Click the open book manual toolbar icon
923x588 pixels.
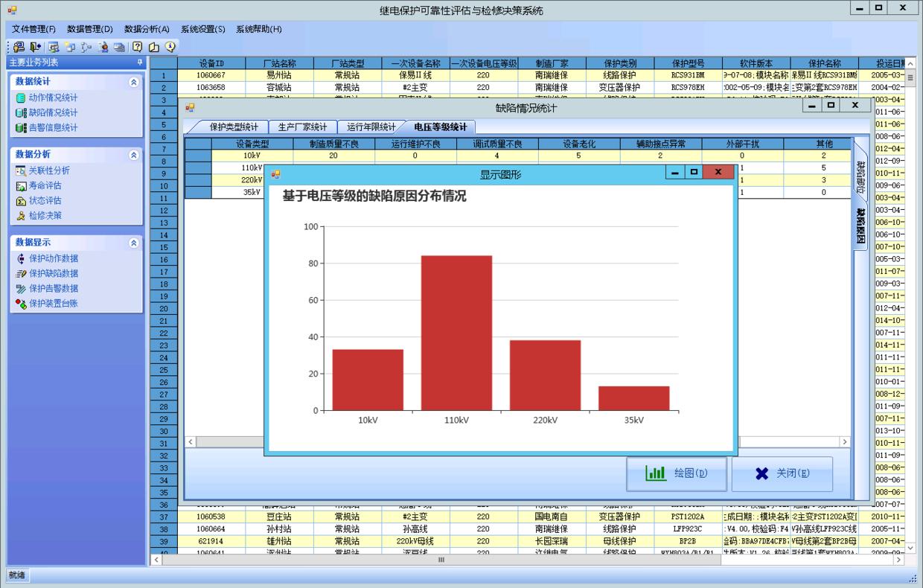(x=154, y=47)
